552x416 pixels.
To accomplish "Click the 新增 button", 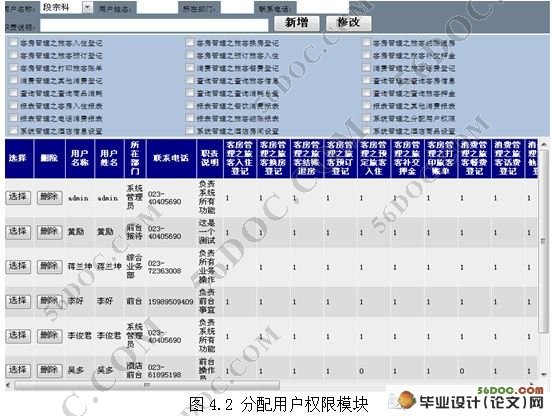I will coord(297,23).
